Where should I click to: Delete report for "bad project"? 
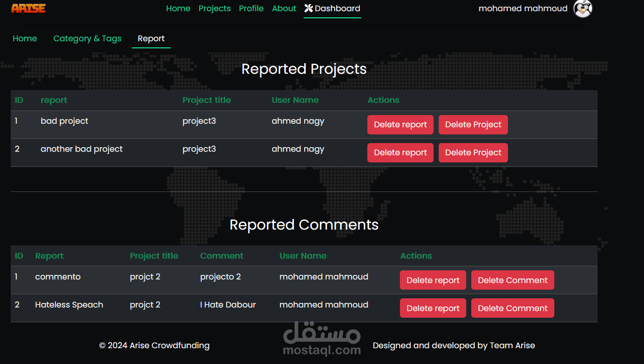[400, 125]
